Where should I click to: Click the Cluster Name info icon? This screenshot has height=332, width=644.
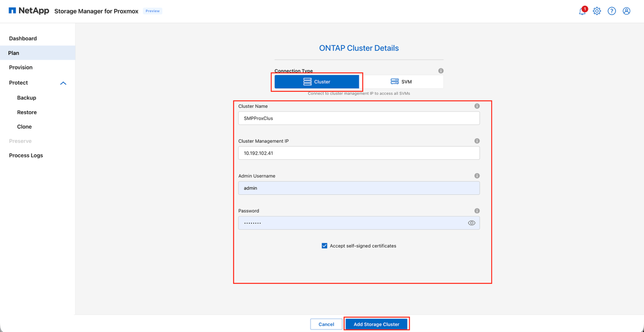click(x=477, y=106)
